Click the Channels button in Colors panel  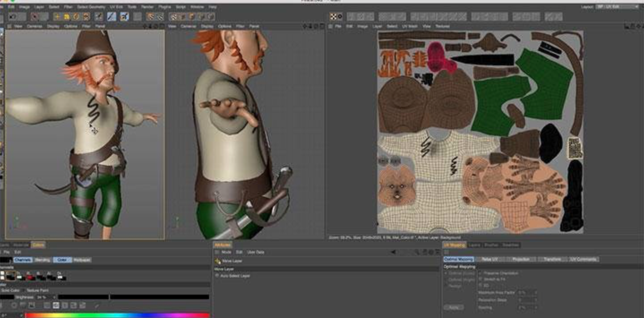pyautogui.click(x=23, y=260)
